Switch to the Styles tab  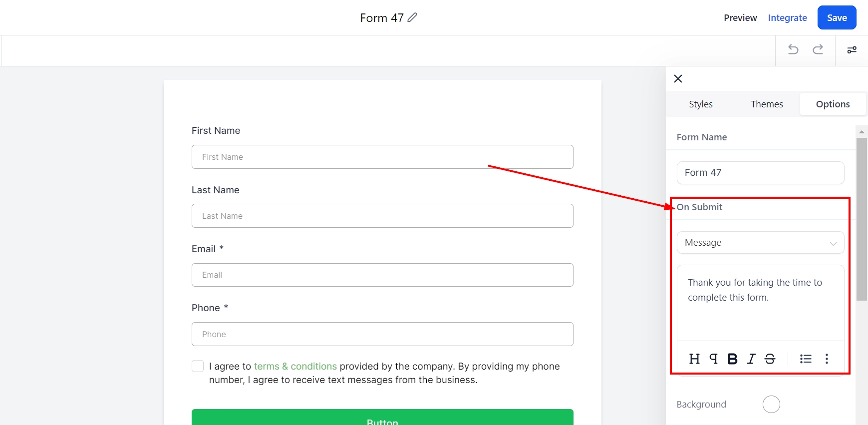click(701, 104)
